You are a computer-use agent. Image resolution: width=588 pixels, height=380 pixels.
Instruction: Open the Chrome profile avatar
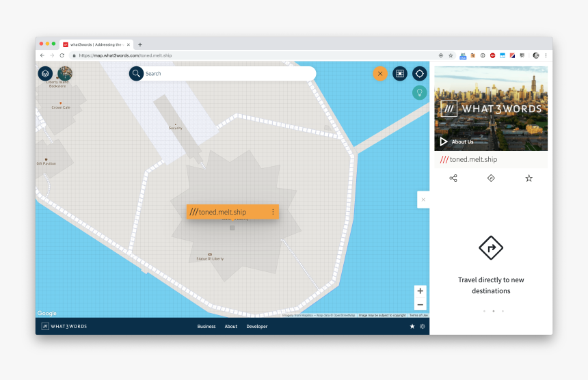click(536, 55)
